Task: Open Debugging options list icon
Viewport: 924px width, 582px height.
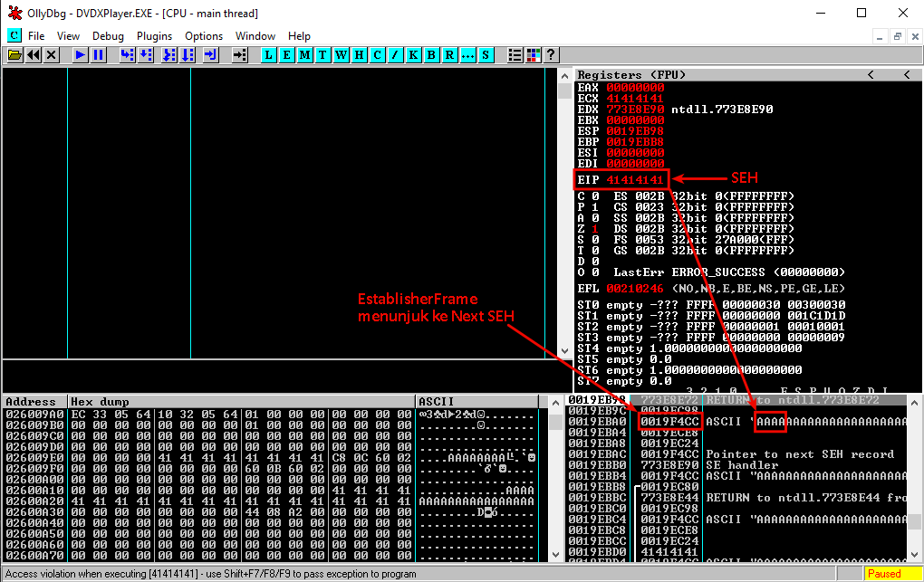Action: pyautogui.click(x=515, y=55)
